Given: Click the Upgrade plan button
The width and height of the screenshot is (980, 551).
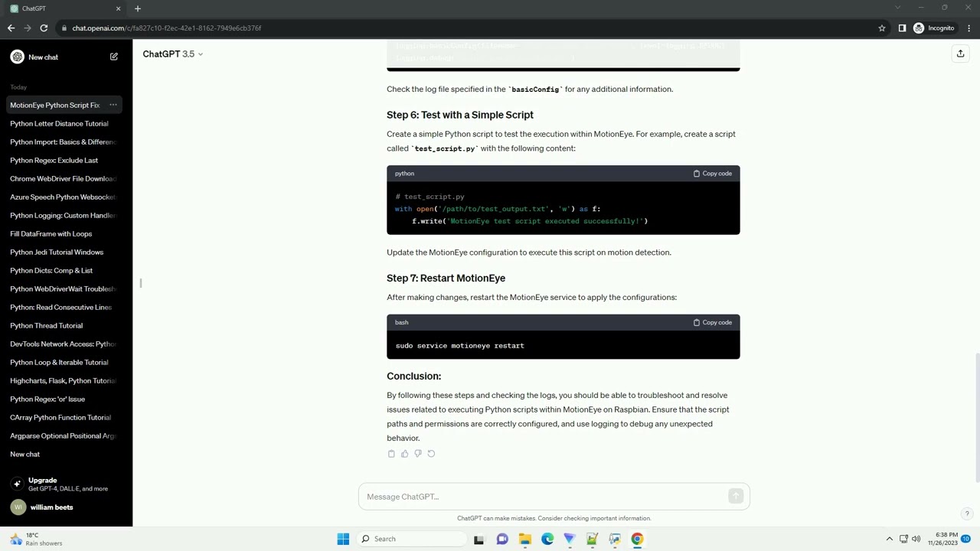Looking at the screenshot, I should [x=66, y=484].
